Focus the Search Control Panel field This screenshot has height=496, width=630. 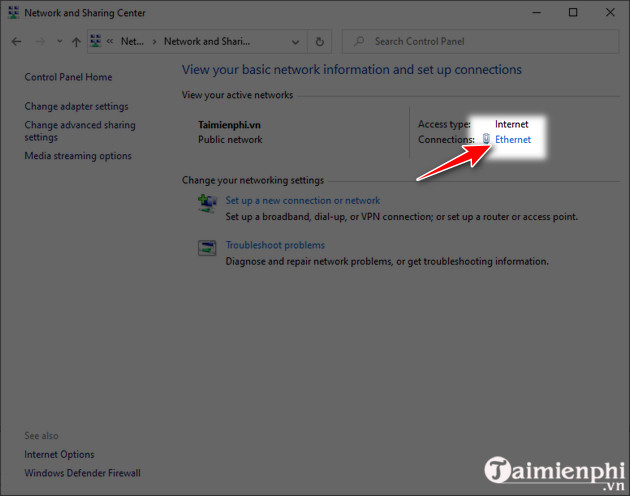[x=480, y=41]
